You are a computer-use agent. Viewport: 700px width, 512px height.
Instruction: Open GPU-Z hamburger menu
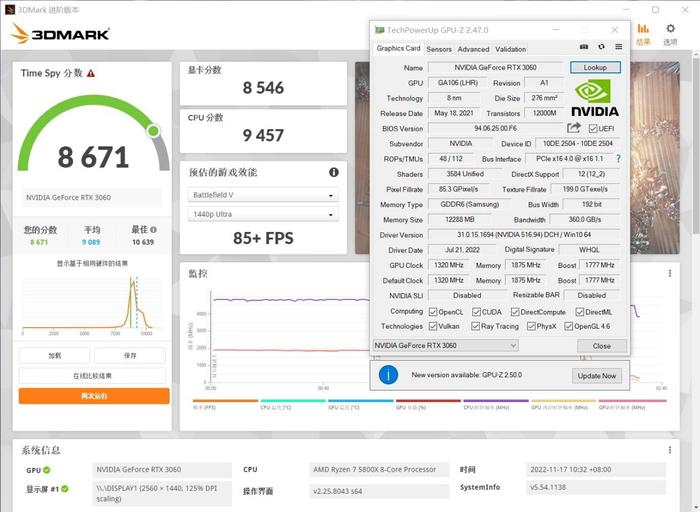click(x=618, y=46)
